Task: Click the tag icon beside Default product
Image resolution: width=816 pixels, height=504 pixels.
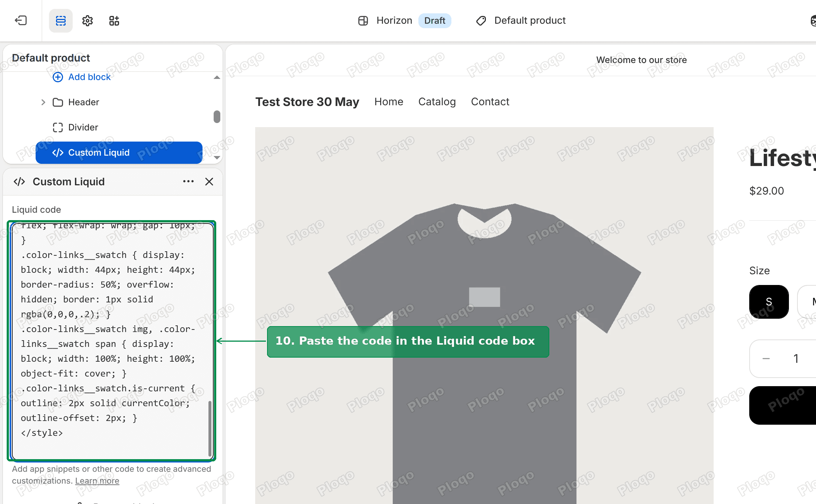Action: coord(481,21)
